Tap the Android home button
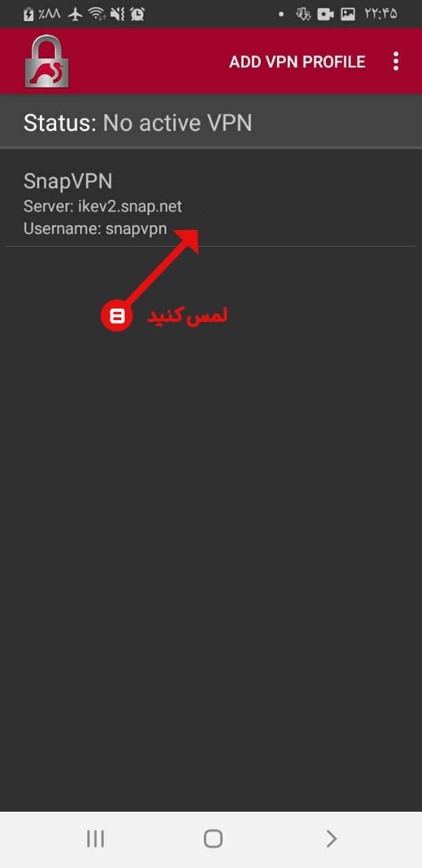The height and width of the screenshot is (868, 422). [x=213, y=839]
